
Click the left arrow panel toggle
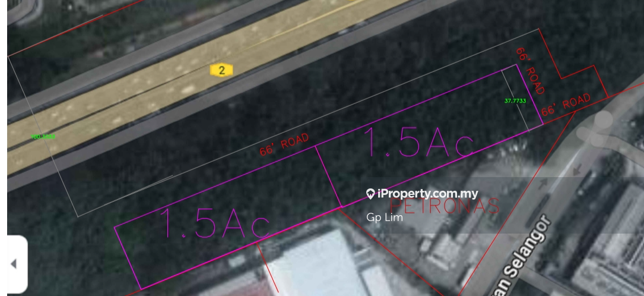click(17, 264)
